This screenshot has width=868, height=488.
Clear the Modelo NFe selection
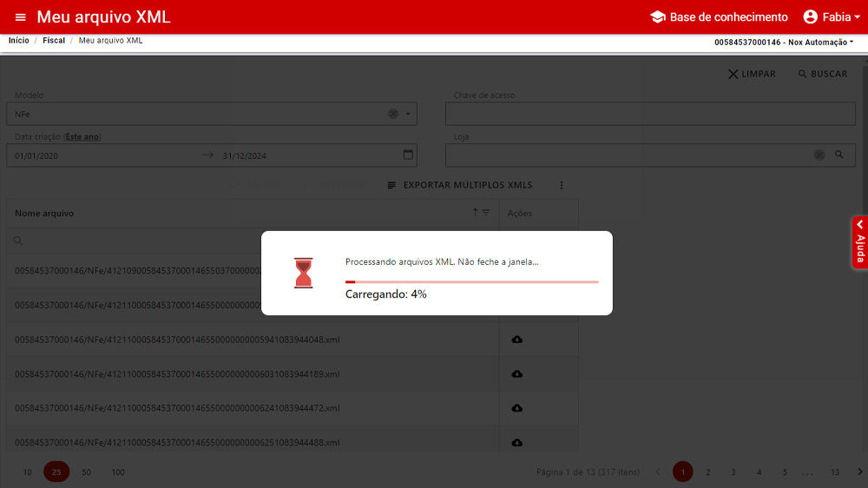[392, 114]
